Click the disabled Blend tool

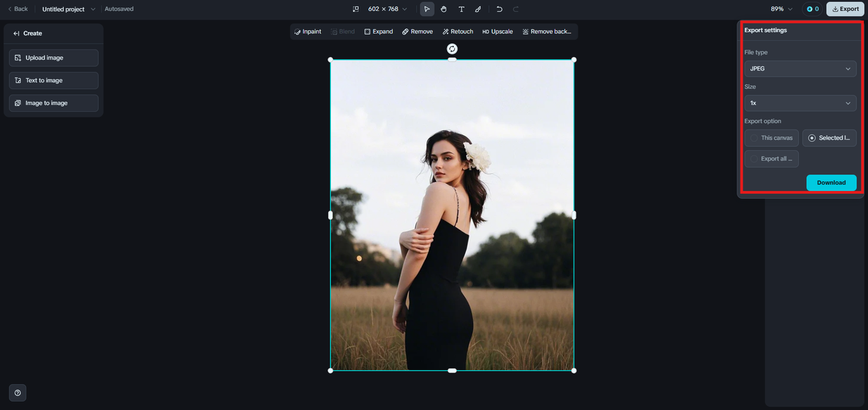click(x=343, y=31)
